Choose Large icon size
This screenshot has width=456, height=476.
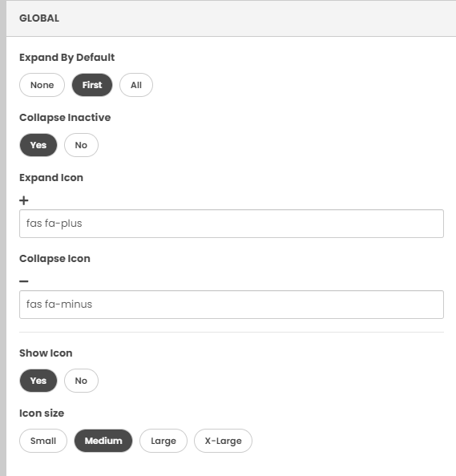(x=163, y=441)
